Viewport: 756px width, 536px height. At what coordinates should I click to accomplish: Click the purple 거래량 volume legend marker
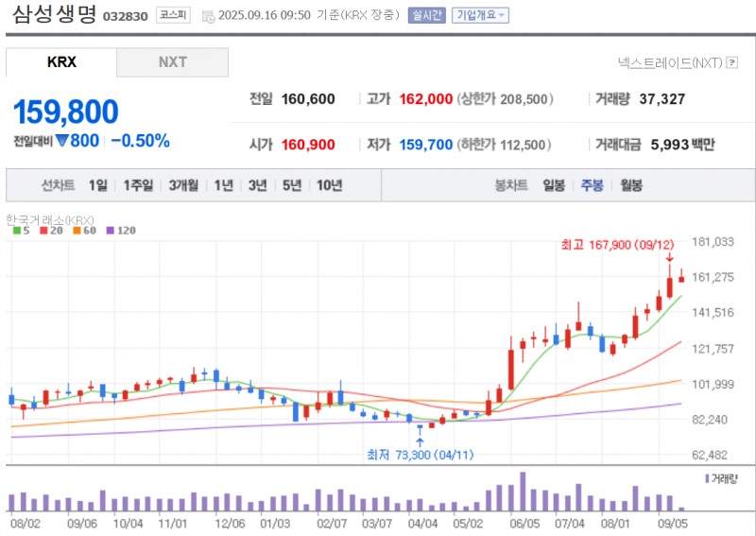pyautogui.click(x=707, y=478)
